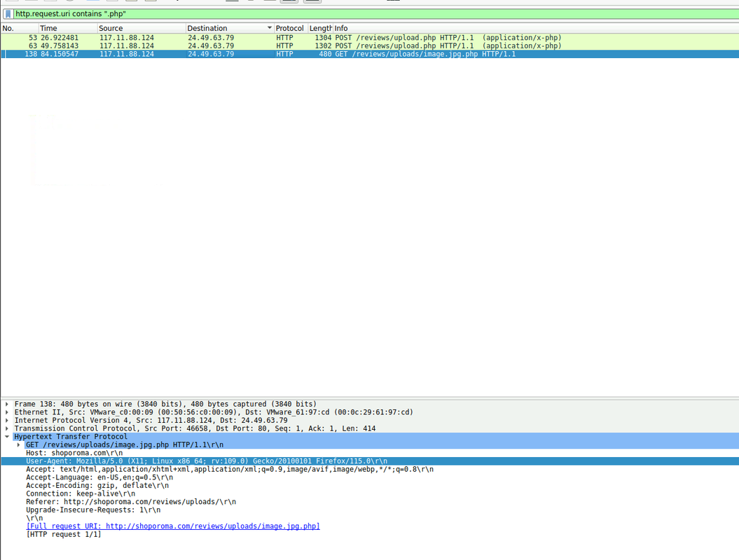
Task: Click source 117.11.88.124 in packet 53
Action: 127,38
